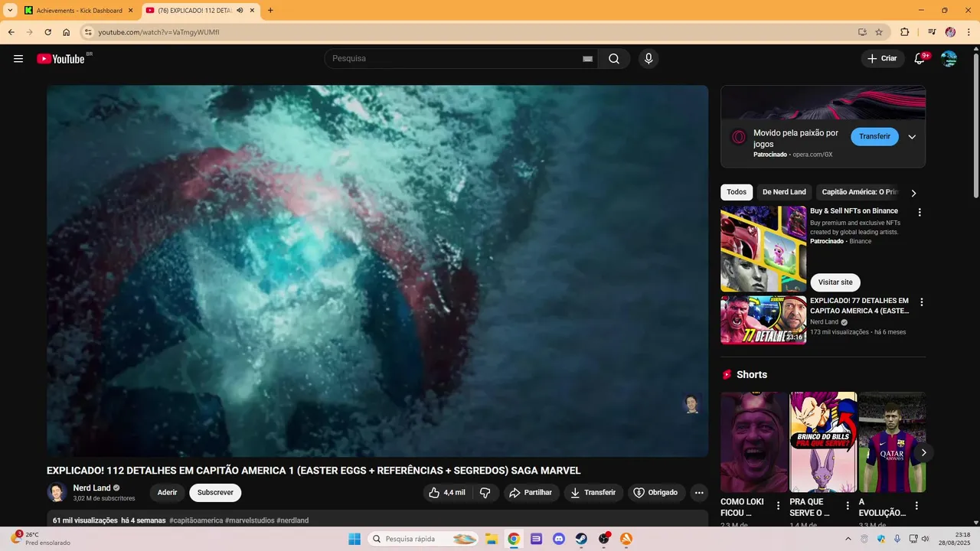This screenshot has width=980, height=551.
Task: Go to the YouTube home logo
Action: (60, 59)
